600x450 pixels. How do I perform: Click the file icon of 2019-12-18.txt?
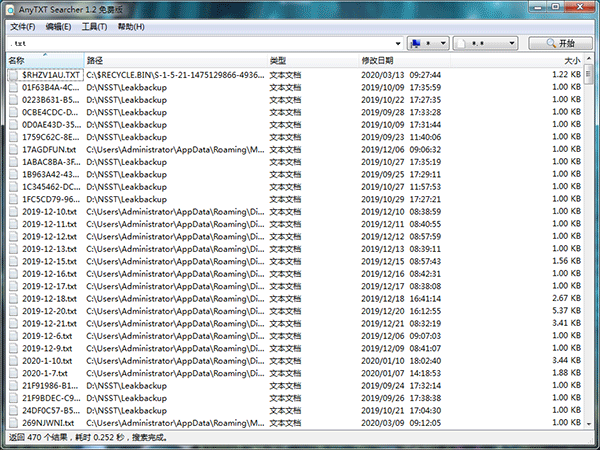[13, 299]
